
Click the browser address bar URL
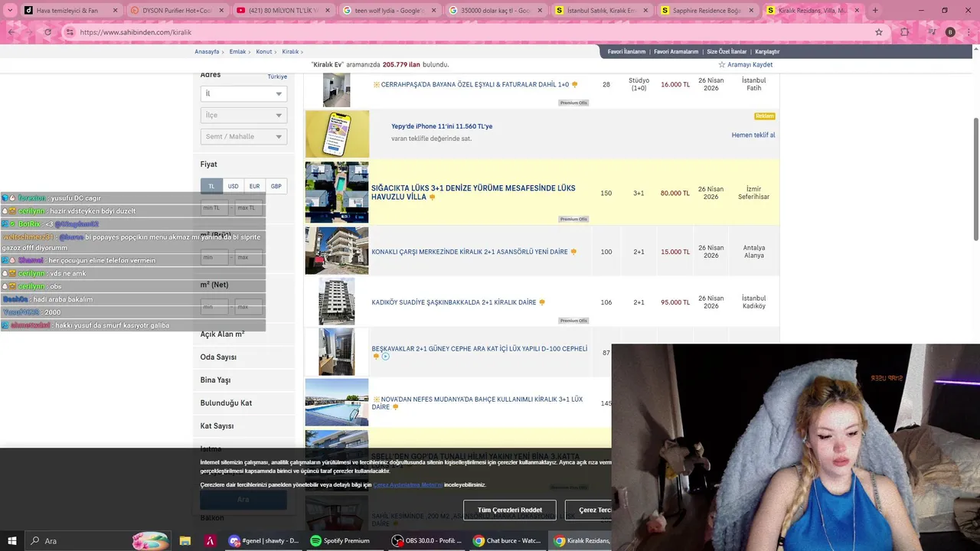[136, 32]
